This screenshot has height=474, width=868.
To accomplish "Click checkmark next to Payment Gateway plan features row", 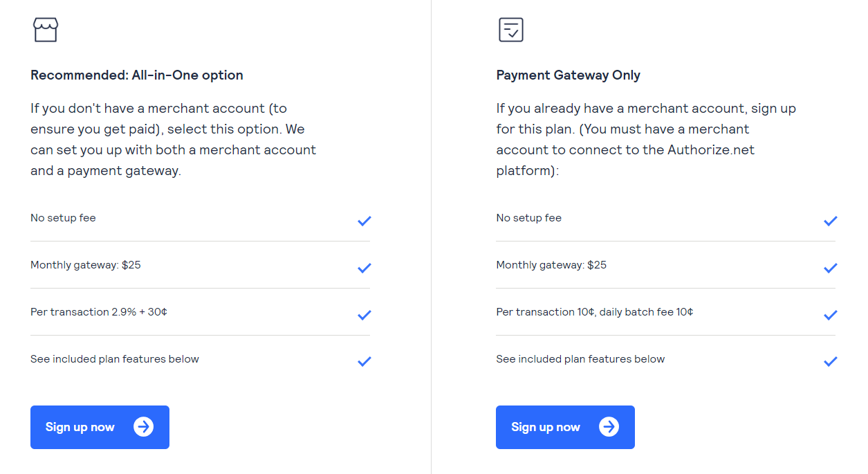I will coord(831,361).
